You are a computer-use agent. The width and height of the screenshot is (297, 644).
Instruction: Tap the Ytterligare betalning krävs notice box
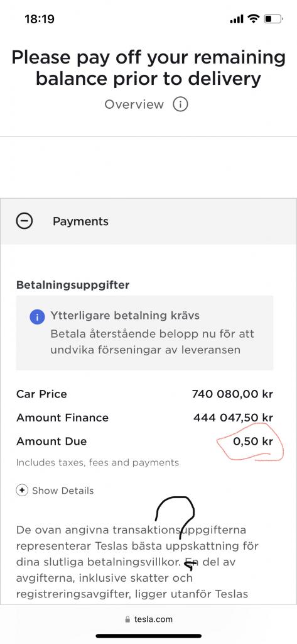(144, 333)
